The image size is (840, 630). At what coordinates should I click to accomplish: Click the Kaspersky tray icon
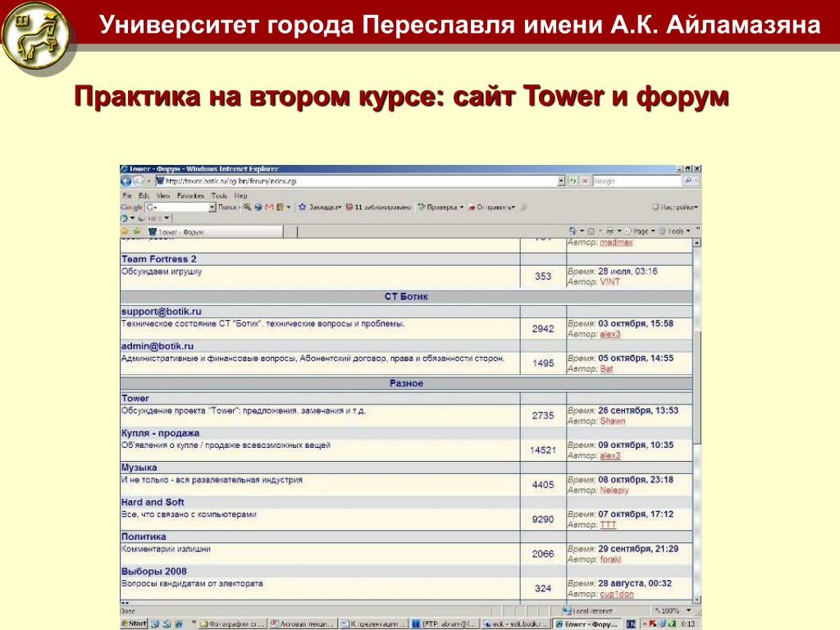click(652, 623)
